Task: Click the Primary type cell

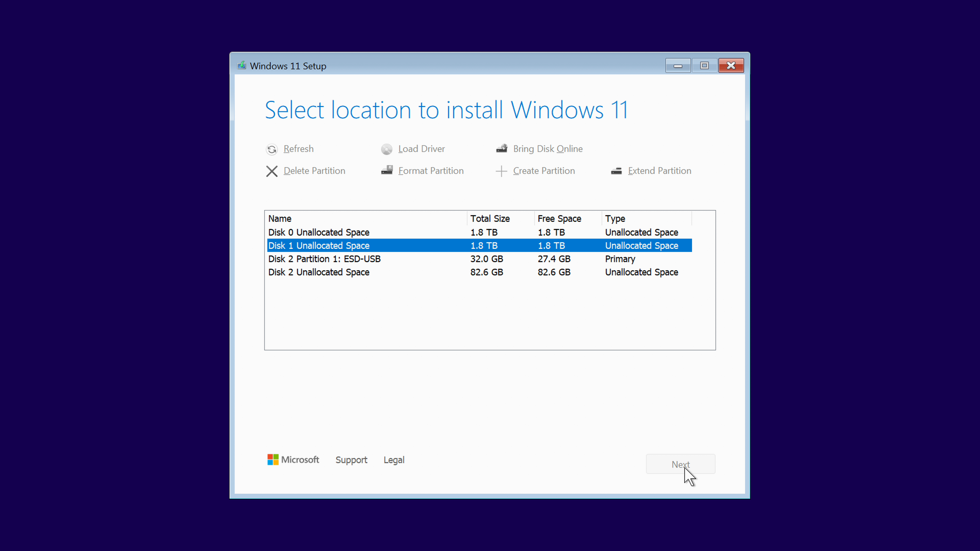Action: click(x=620, y=259)
